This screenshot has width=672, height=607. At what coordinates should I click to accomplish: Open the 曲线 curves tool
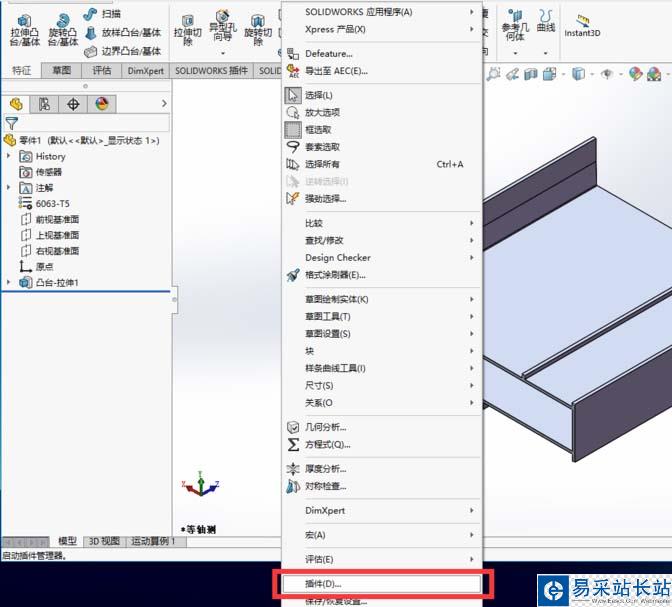546,22
